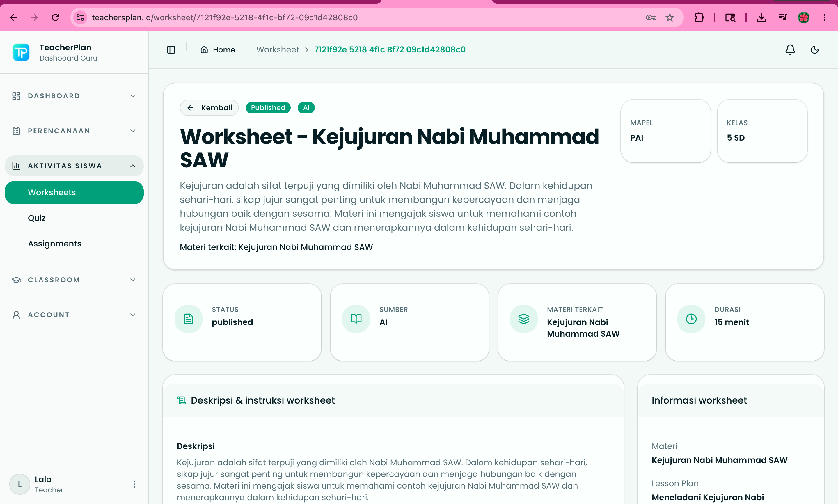
Task: Expand the Account section
Action: [133, 315]
